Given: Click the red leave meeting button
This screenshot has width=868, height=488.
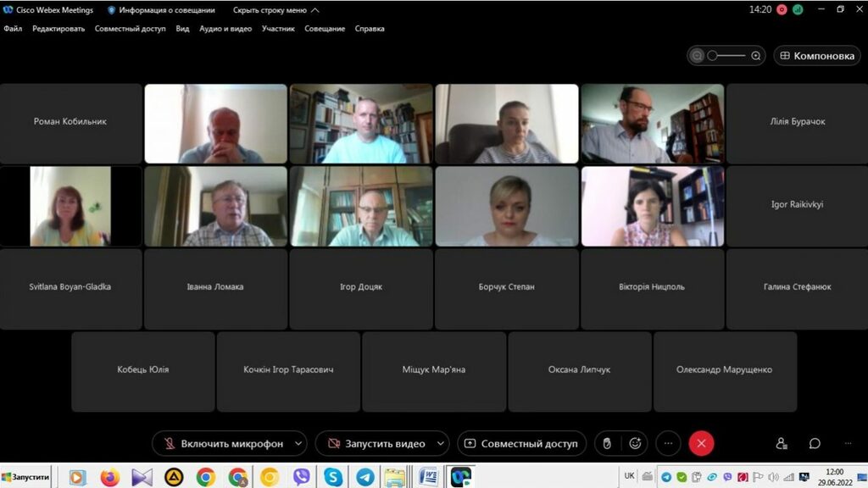Looking at the screenshot, I should 701,443.
